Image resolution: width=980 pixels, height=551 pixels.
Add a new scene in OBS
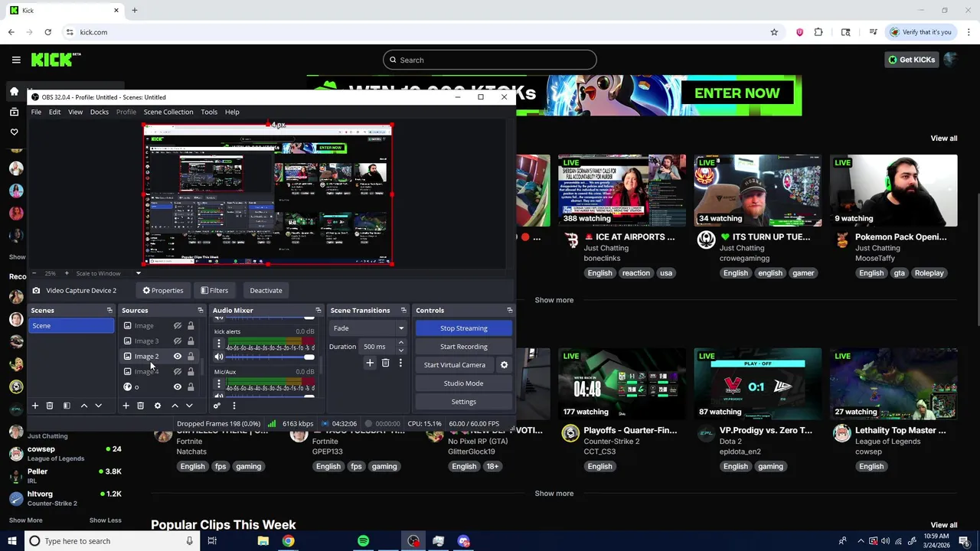tap(34, 406)
